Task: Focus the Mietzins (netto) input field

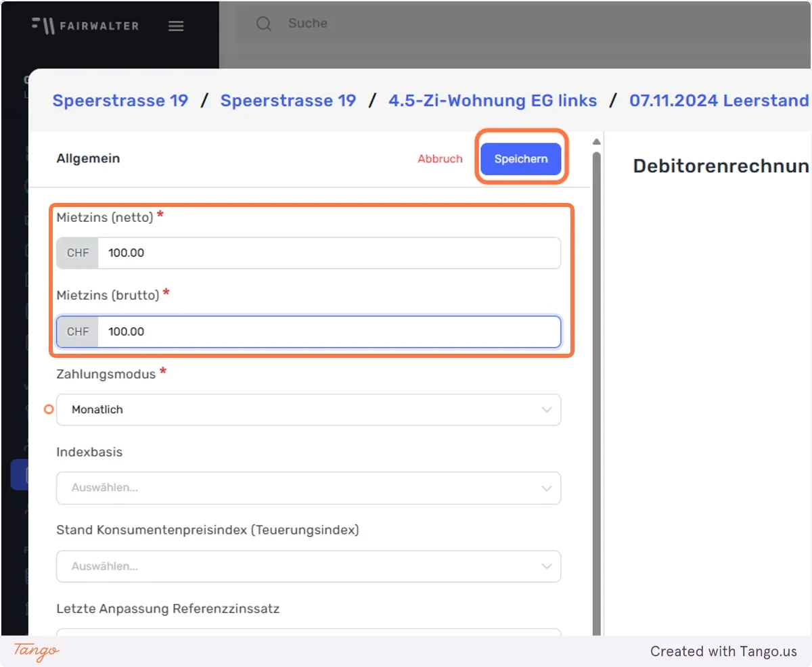Action: point(330,253)
